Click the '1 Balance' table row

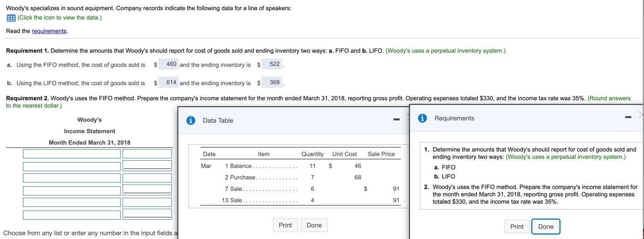[300, 166]
